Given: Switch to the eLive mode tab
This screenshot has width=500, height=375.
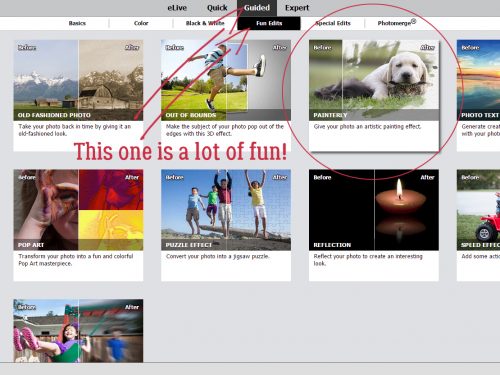Looking at the screenshot, I should click(x=177, y=8).
